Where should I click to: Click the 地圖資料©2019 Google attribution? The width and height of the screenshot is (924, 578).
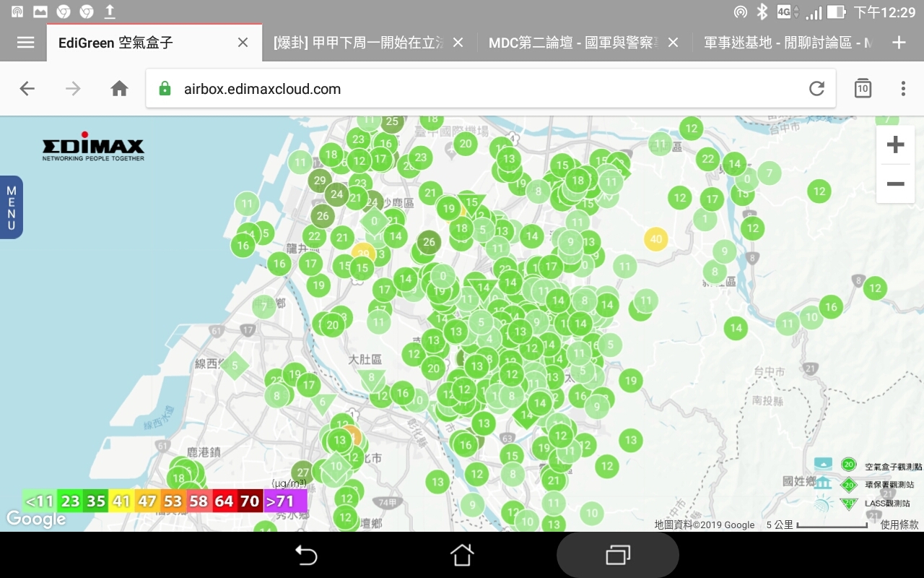pos(705,525)
